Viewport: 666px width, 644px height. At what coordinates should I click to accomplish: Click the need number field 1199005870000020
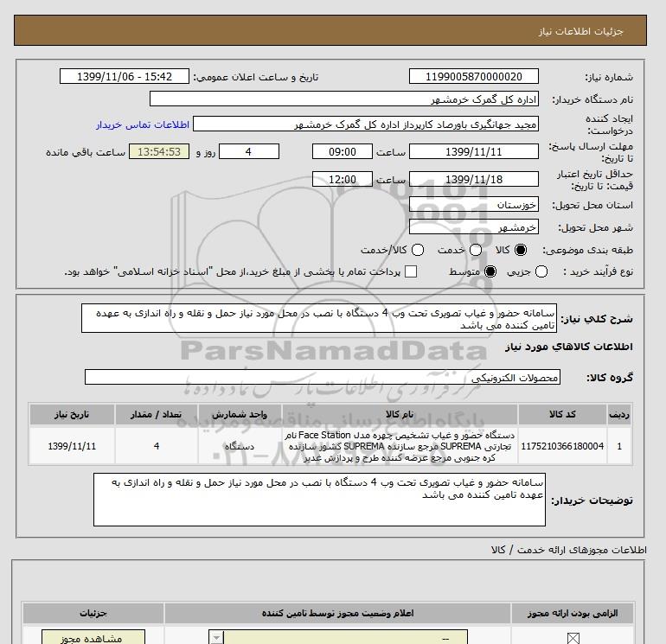tap(474, 77)
